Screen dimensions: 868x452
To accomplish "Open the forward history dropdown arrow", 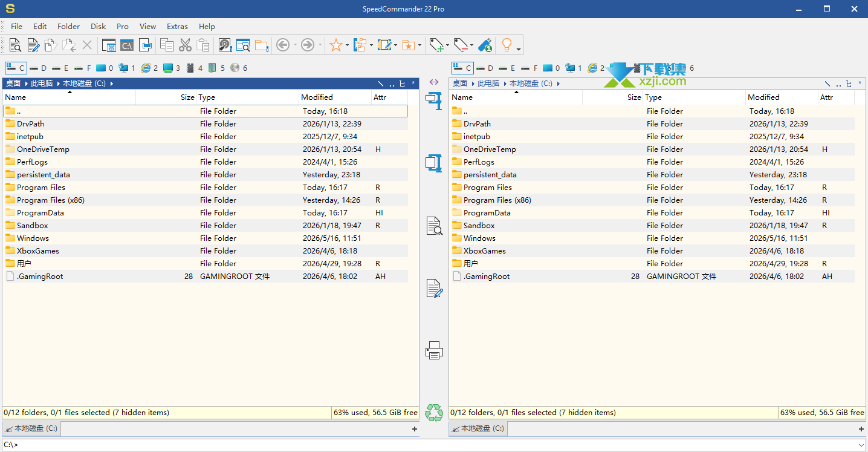I will tap(320, 45).
